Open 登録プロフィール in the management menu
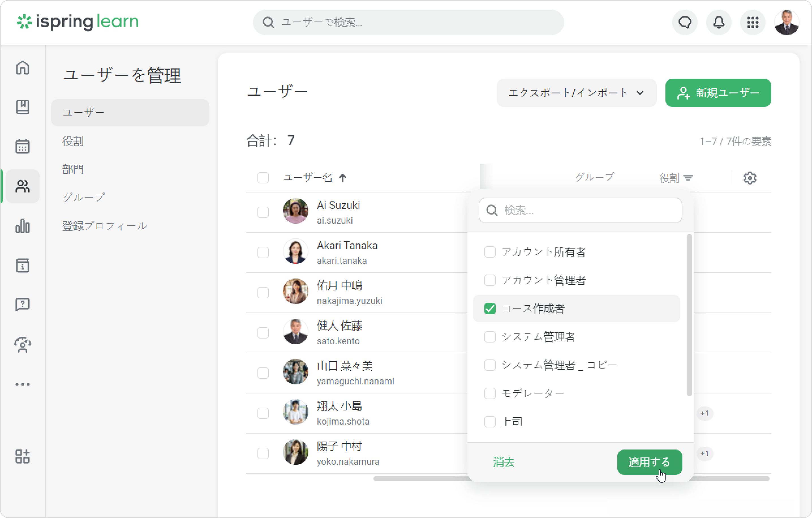Image resolution: width=812 pixels, height=518 pixels. tap(104, 226)
